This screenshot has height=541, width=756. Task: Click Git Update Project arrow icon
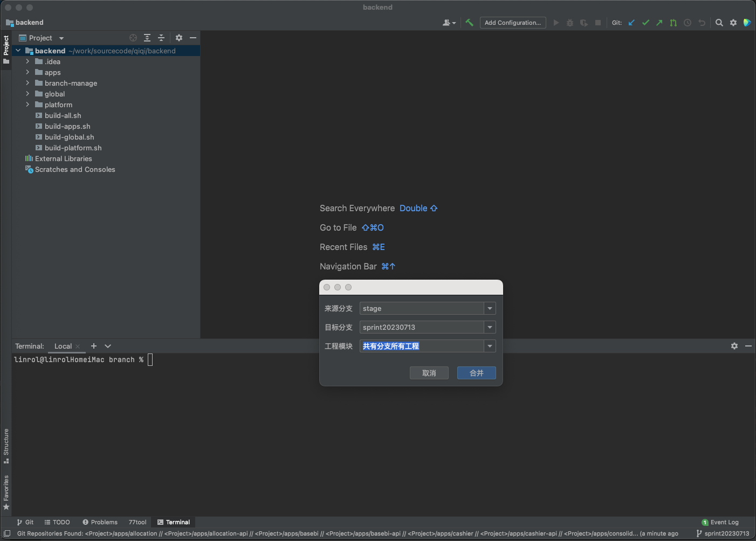(x=631, y=23)
